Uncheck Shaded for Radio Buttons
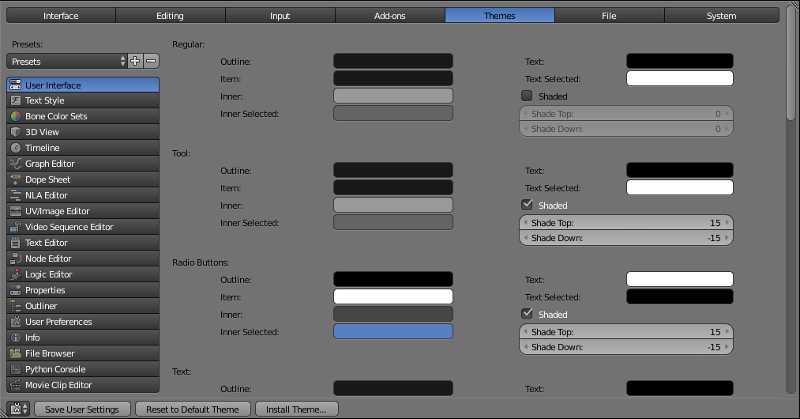This screenshot has height=419, width=800. point(527,314)
